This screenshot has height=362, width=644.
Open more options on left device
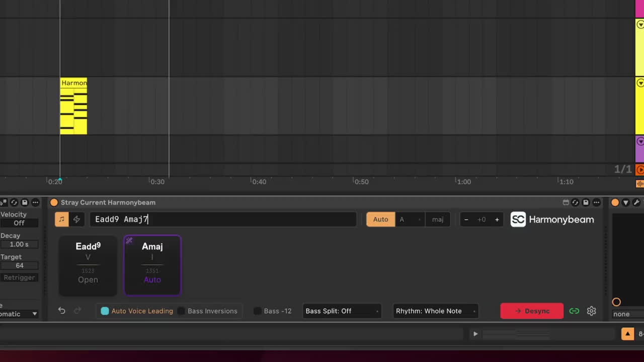click(x=35, y=203)
